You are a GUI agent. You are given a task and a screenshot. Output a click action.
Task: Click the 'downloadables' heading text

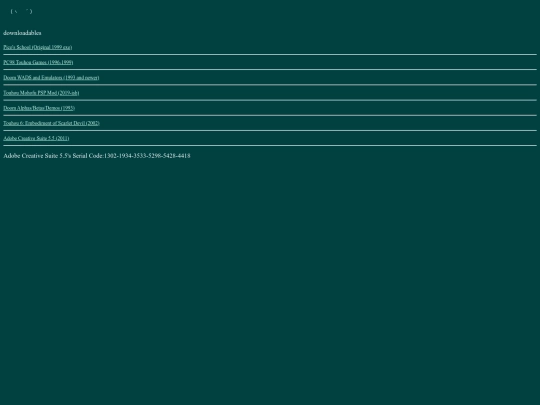point(22,33)
